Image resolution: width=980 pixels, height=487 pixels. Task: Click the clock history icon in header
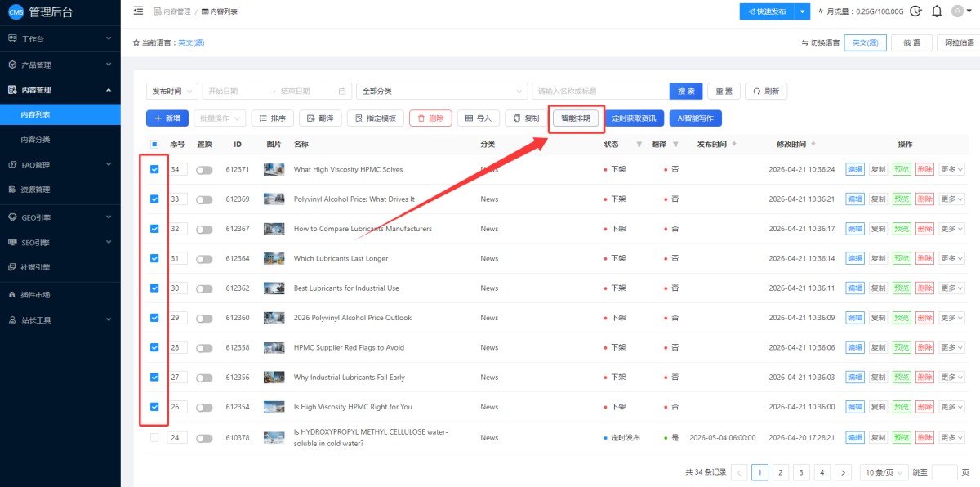[915, 11]
